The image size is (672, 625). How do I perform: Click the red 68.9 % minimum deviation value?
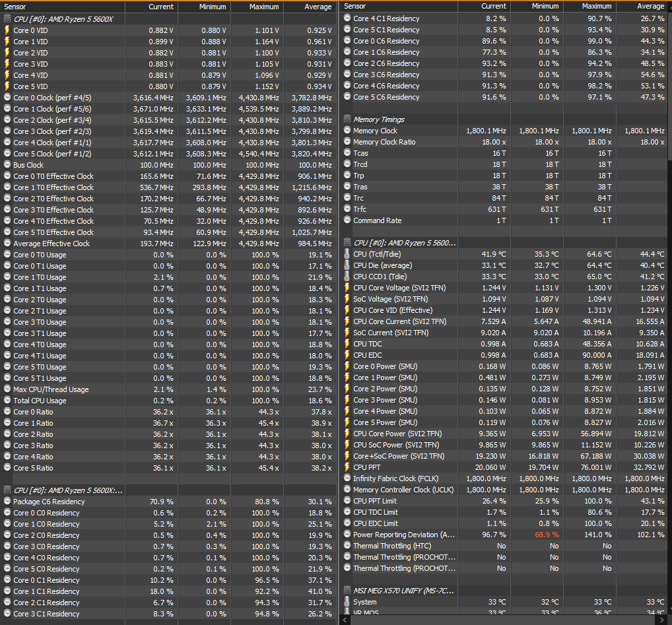click(547, 535)
